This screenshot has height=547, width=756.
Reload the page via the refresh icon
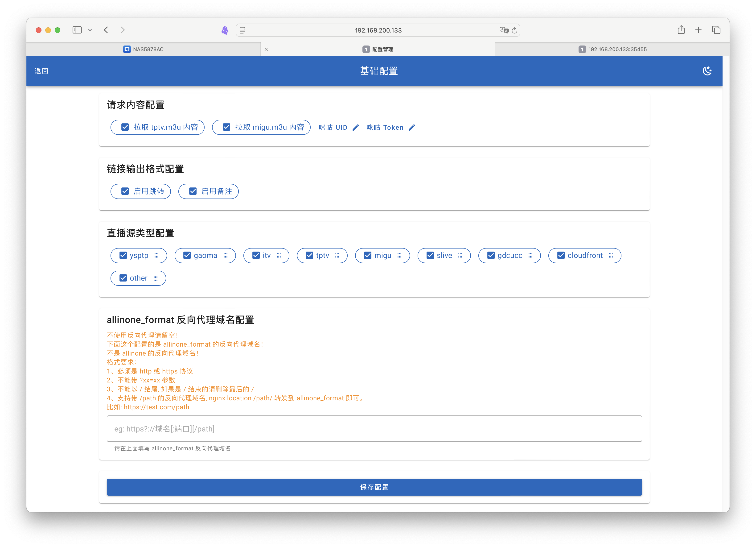click(x=514, y=30)
